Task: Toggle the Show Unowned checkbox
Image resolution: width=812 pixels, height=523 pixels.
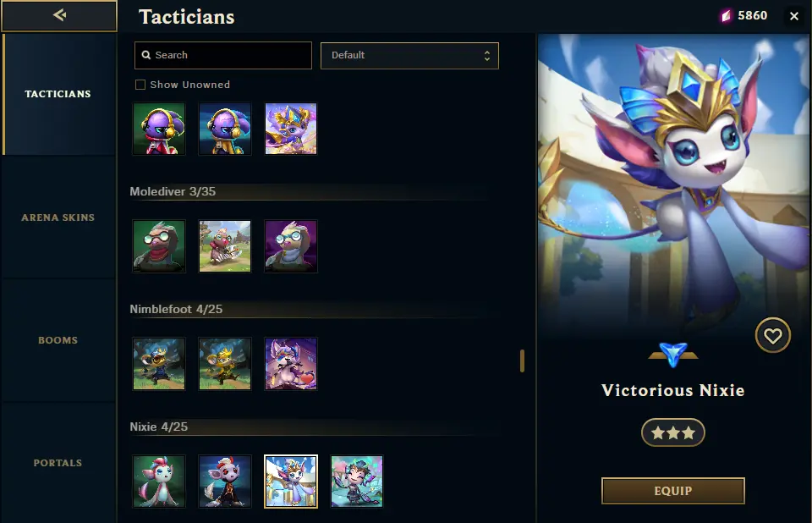Action: click(x=140, y=85)
